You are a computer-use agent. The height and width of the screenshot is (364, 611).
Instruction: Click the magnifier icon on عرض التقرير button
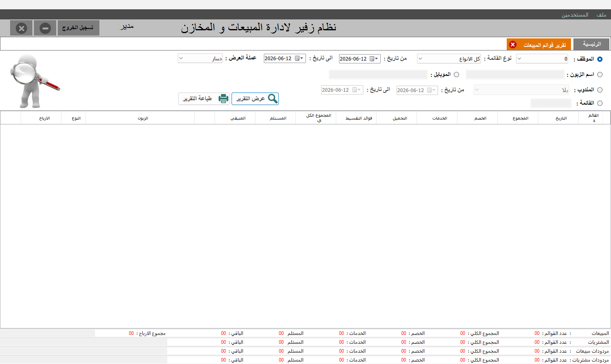coord(273,99)
